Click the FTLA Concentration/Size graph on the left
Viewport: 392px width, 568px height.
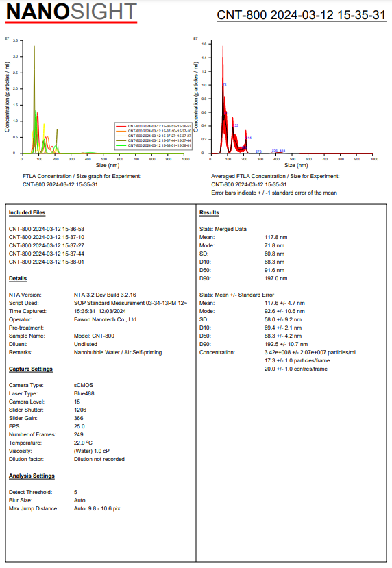click(x=97, y=103)
